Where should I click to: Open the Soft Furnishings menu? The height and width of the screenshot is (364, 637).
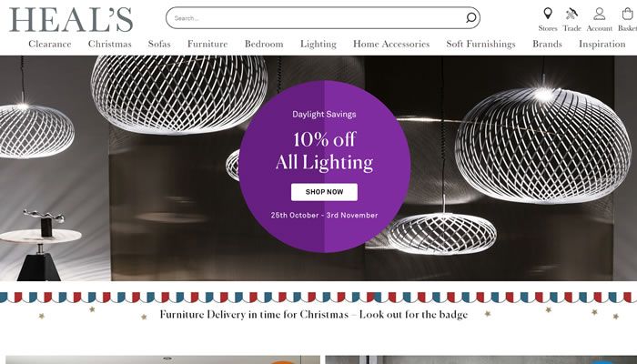(481, 44)
